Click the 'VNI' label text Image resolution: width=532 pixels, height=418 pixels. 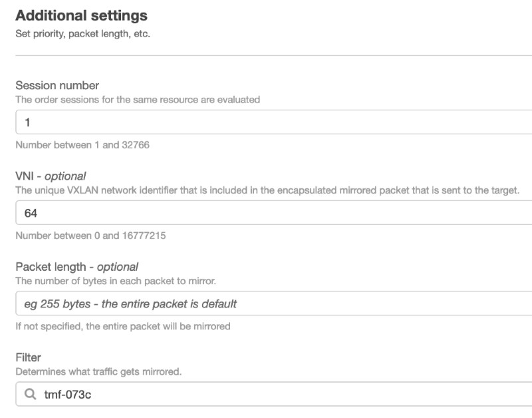25,176
